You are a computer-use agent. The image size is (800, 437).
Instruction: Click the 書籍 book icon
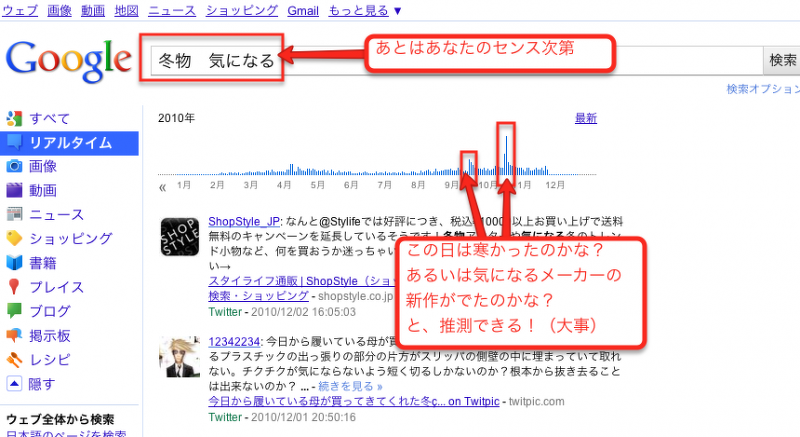14,263
